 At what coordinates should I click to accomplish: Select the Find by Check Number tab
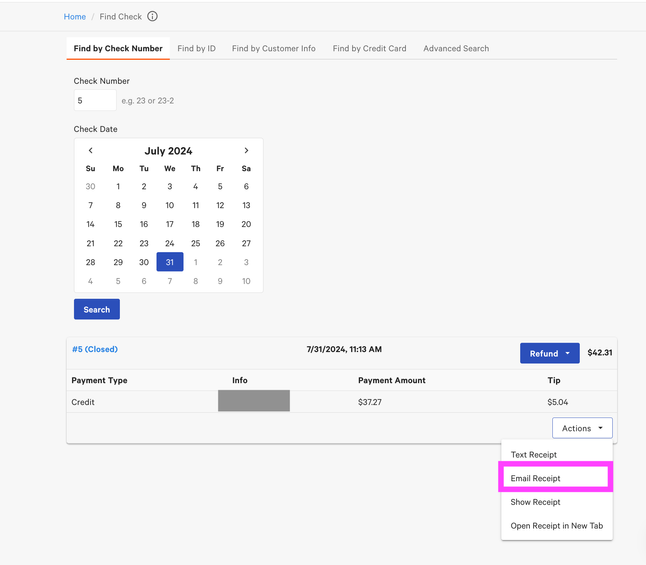[x=118, y=48]
